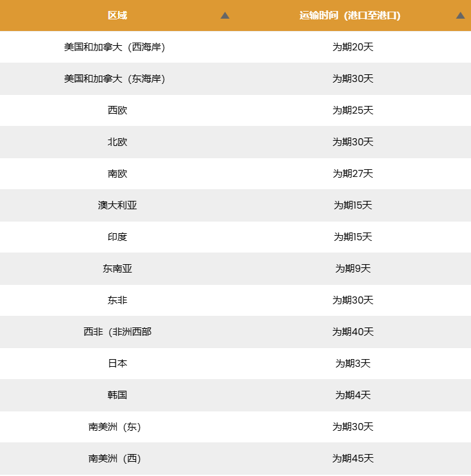Select the 东南亚 region cell
The height and width of the screenshot is (476, 471).
[x=117, y=269]
